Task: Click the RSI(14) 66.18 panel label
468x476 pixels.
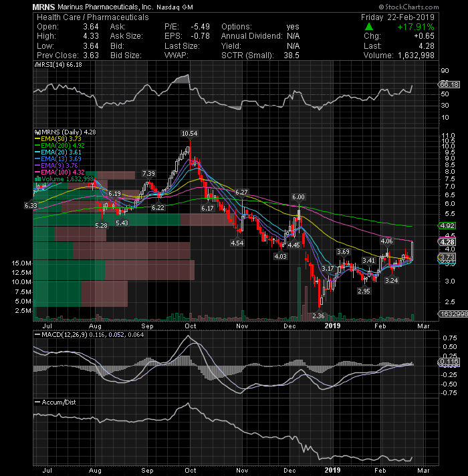Action: [x=62, y=65]
